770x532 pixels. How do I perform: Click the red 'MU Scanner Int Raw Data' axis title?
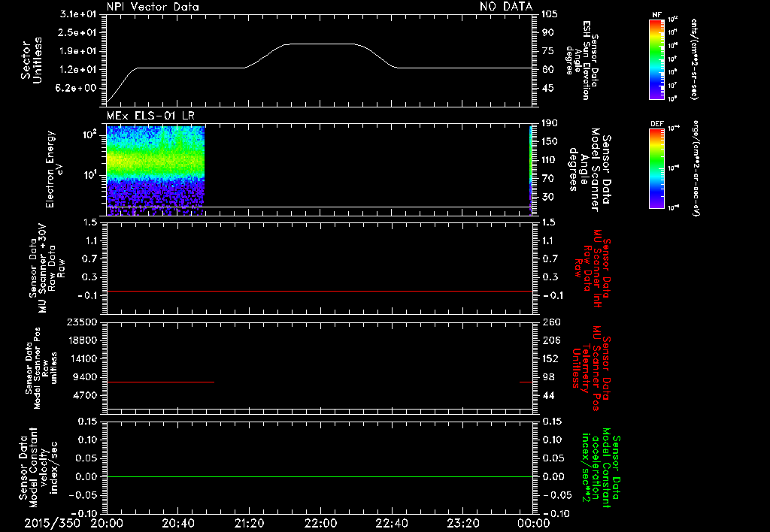(x=591, y=268)
